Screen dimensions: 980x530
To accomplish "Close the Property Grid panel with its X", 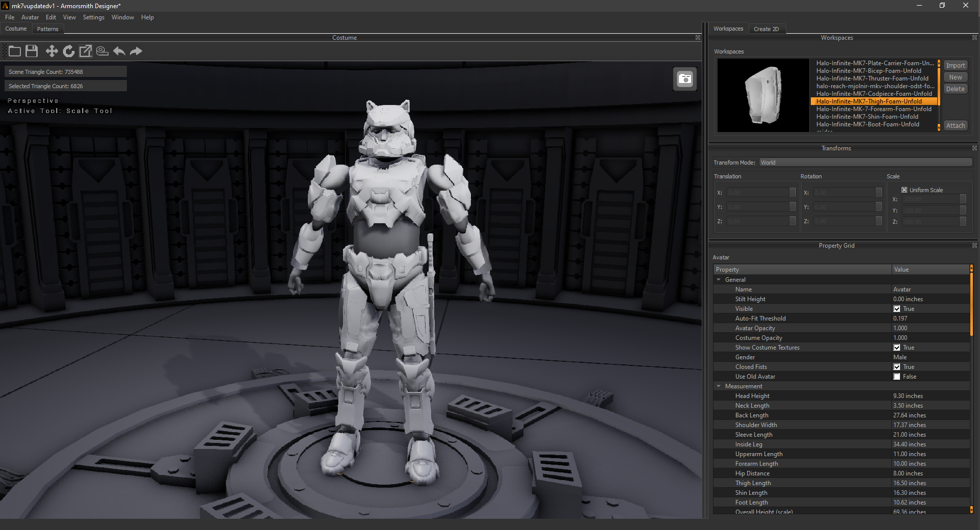I will (x=974, y=246).
